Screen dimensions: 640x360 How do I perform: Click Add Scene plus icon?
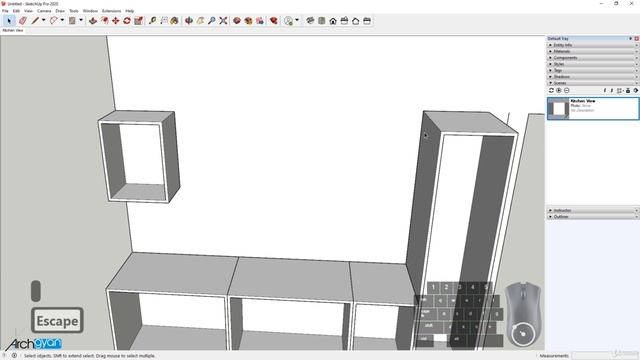(559, 90)
